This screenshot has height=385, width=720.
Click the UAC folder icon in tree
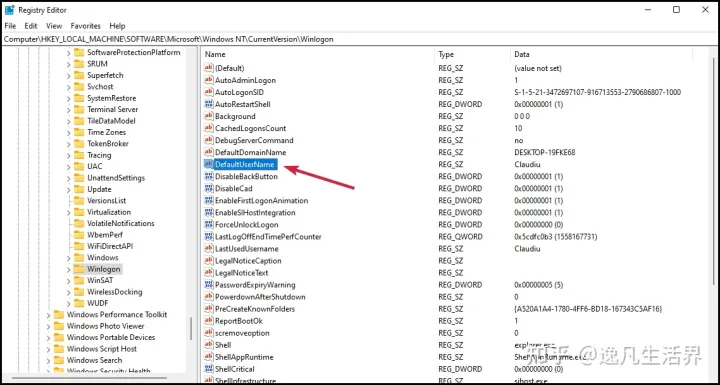pos(79,166)
